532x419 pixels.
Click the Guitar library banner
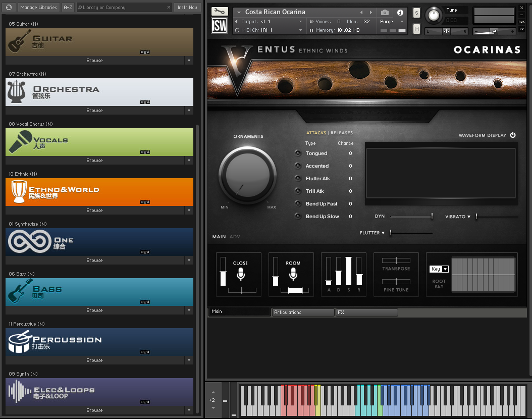[99, 42]
